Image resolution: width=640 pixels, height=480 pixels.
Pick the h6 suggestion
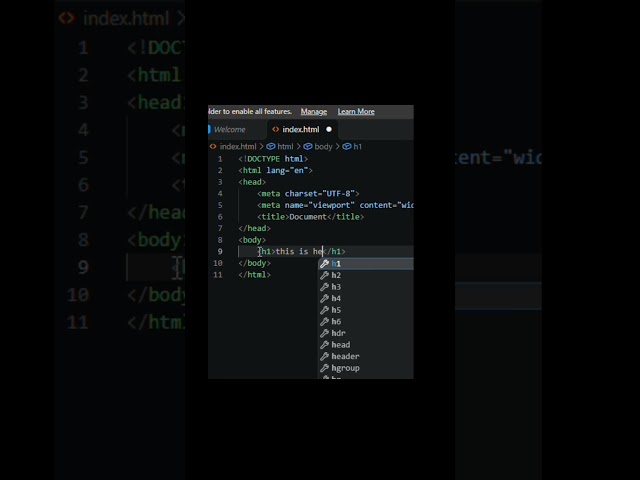tap(366, 322)
